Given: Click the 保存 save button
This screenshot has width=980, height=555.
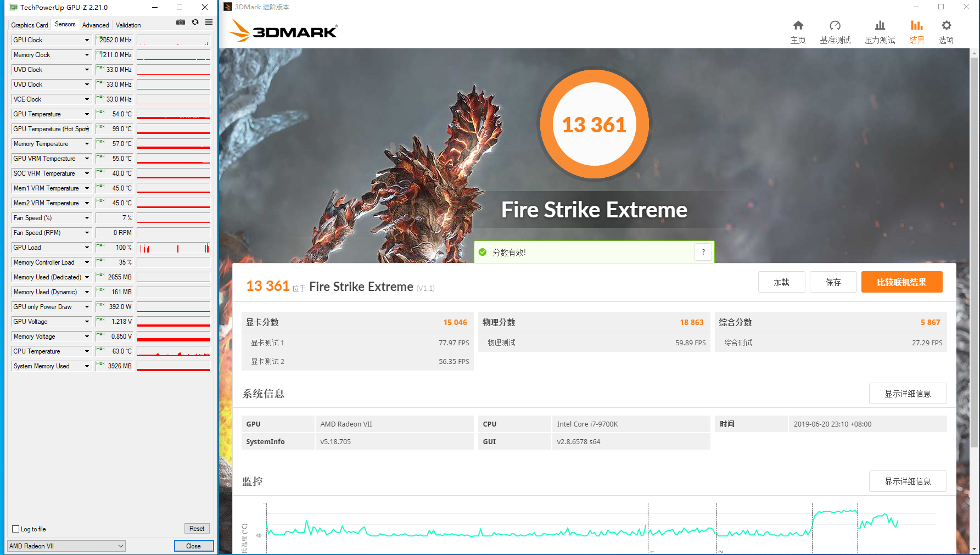Looking at the screenshot, I should pyautogui.click(x=833, y=282).
